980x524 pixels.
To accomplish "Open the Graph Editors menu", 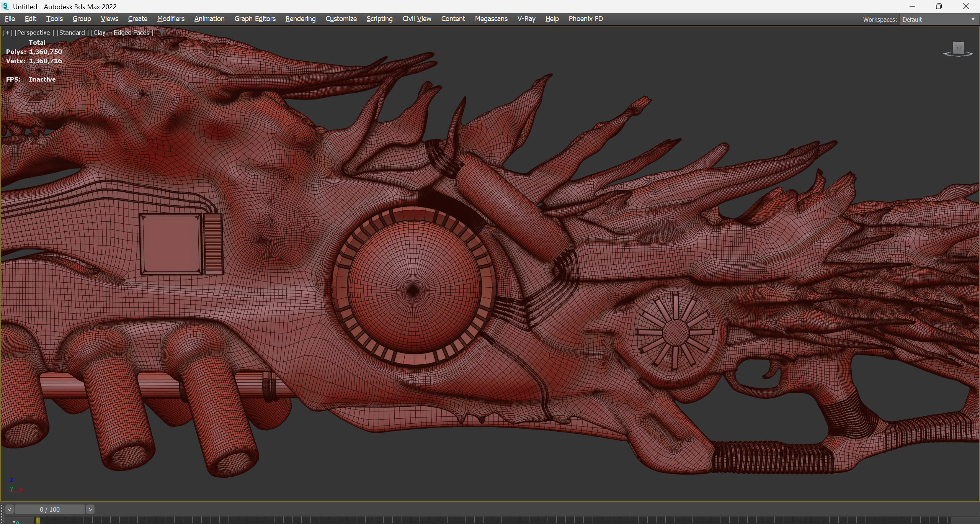I will pyautogui.click(x=255, y=19).
